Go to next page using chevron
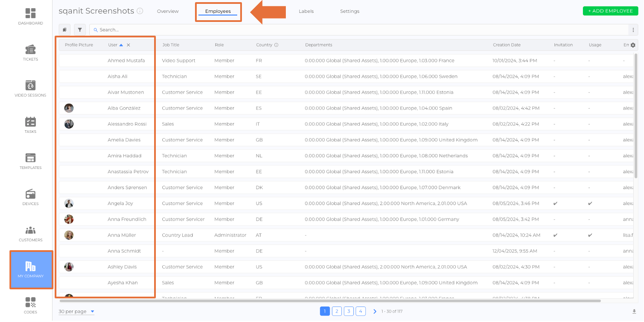644x322 pixels. tap(375, 311)
